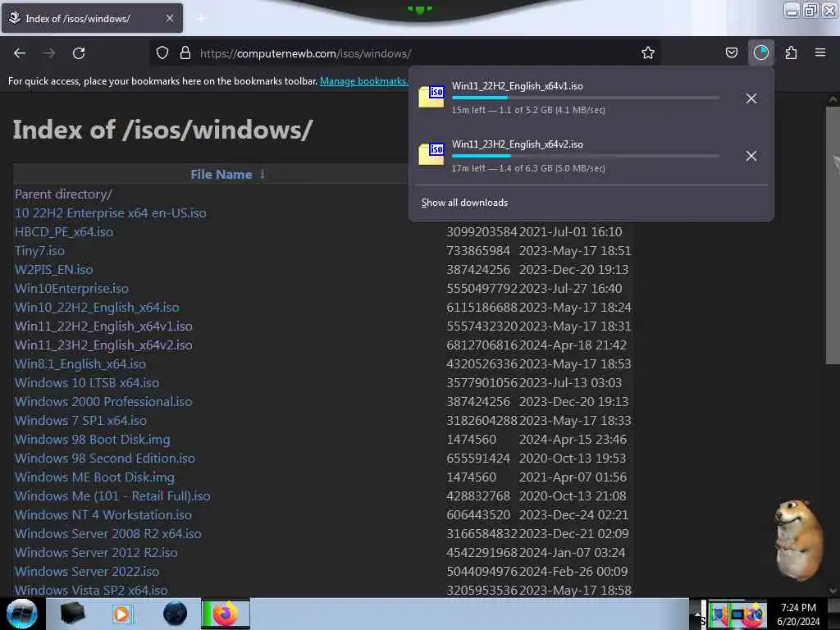The height and width of the screenshot is (630, 840).
Task: Cancel the Win11_23H2_English_x64v2.iso download
Action: point(751,156)
